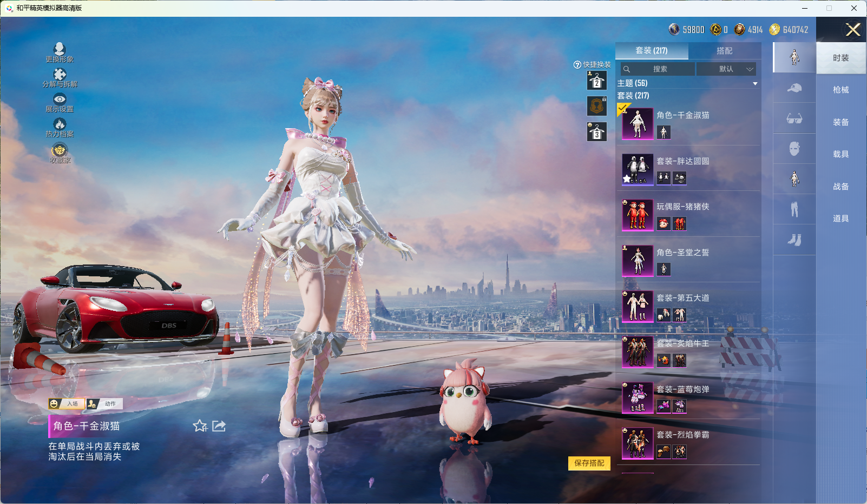Click the 更换形象 avatar icon

pyautogui.click(x=60, y=49)
